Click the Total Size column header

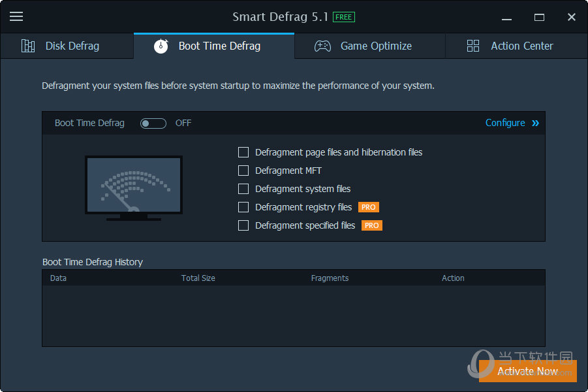(x=198, y=278)
